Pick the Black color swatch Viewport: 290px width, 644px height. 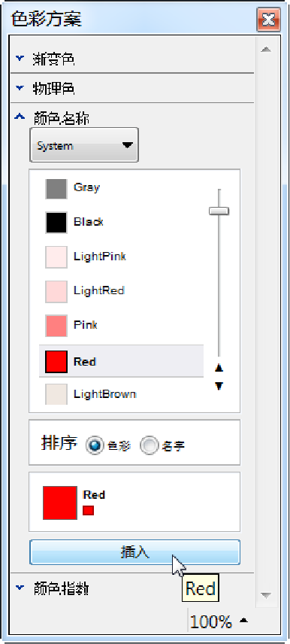click(56, 223)
